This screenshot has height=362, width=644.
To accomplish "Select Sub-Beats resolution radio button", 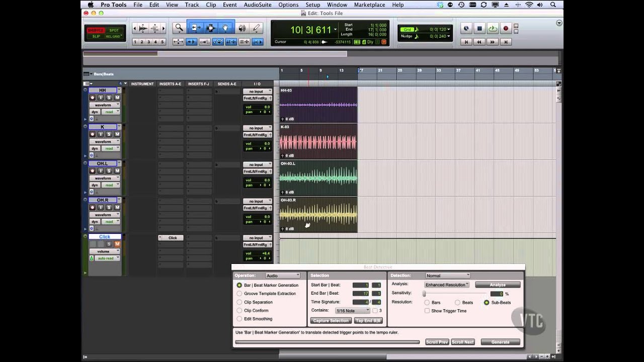I will (487, 303).
